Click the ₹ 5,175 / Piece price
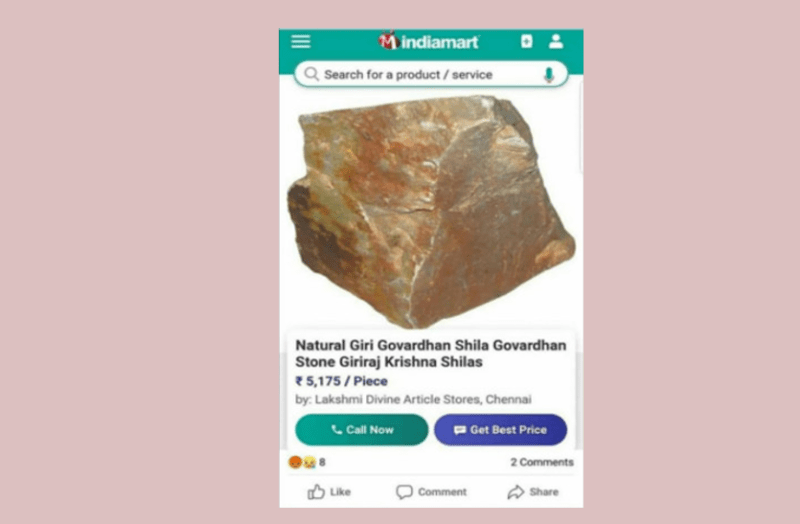Screen dimensions: 800x524 pyautogui.click(x=341, y=381)
